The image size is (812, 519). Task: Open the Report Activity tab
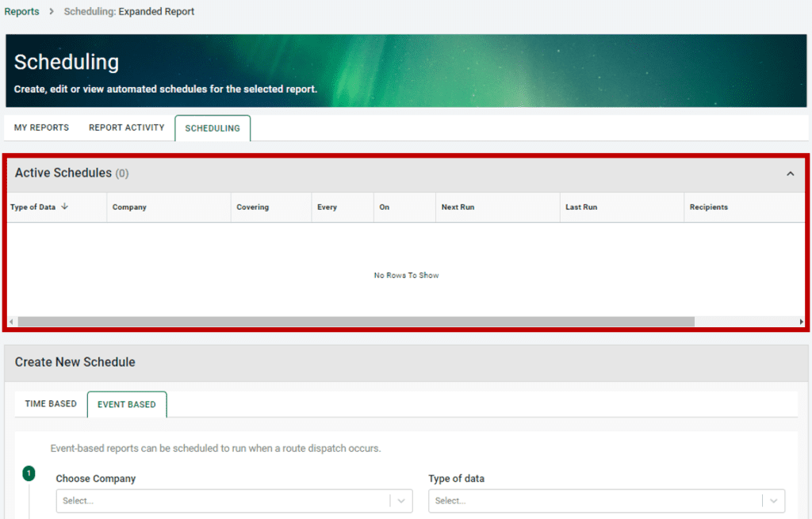[x=126, y=128]
